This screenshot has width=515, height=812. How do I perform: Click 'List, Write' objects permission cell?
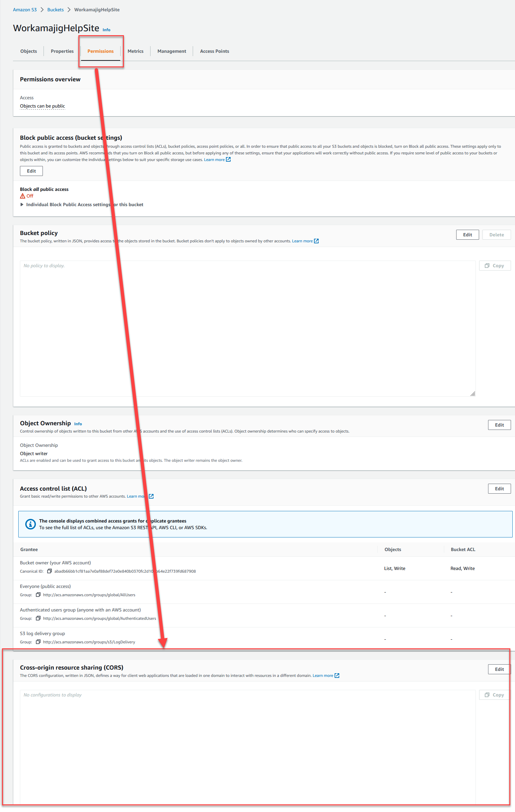[394, 569]
